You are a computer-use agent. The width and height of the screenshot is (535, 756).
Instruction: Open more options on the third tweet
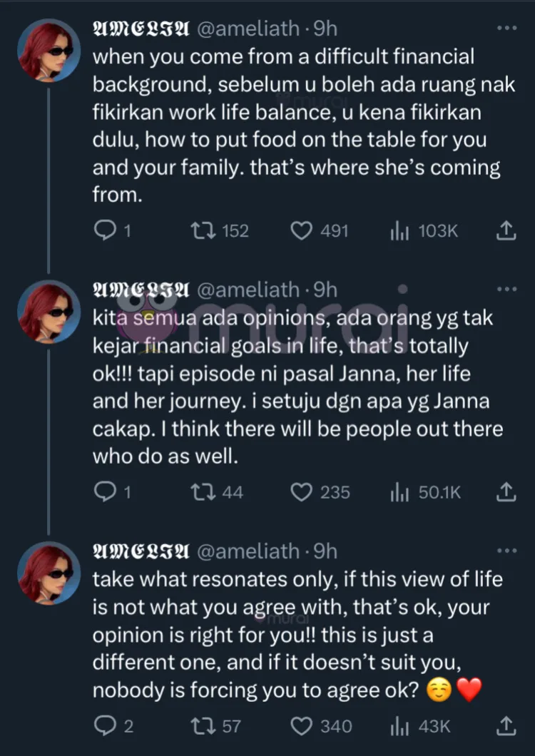tap(505, 551)
